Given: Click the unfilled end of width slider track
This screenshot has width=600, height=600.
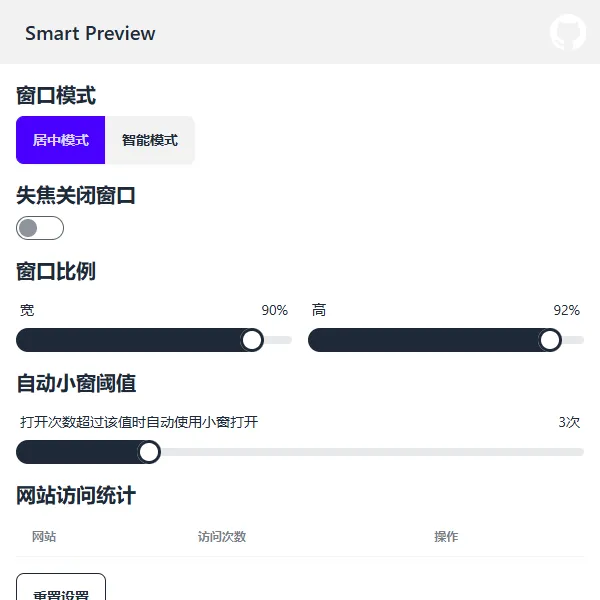Looking at the screenshot, I should 279,340.
